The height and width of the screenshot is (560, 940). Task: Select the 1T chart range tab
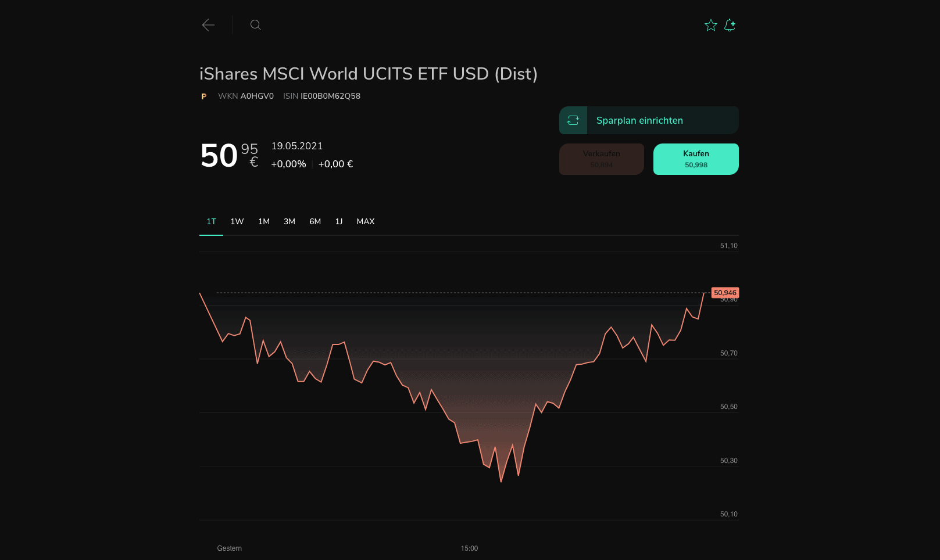(x=212, y=221)
